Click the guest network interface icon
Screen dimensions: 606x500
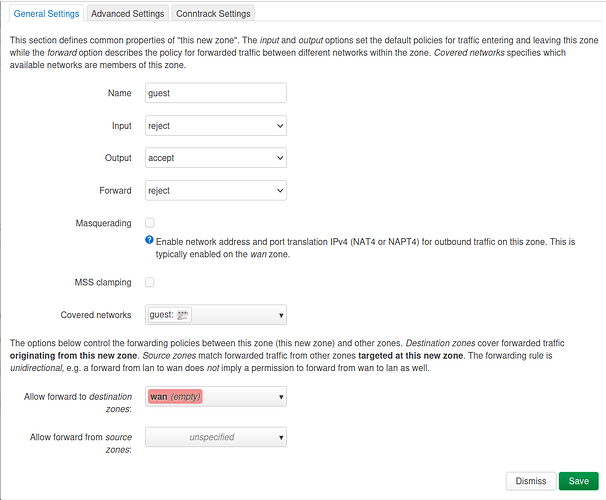pos(182,315)
